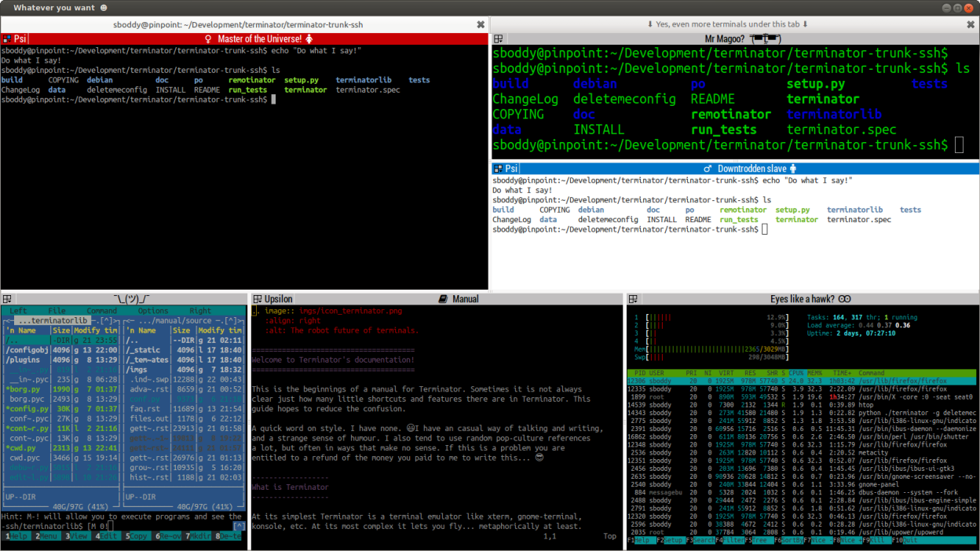Click the group icon on Downtrodden slave titlebar

click(498, 169)
